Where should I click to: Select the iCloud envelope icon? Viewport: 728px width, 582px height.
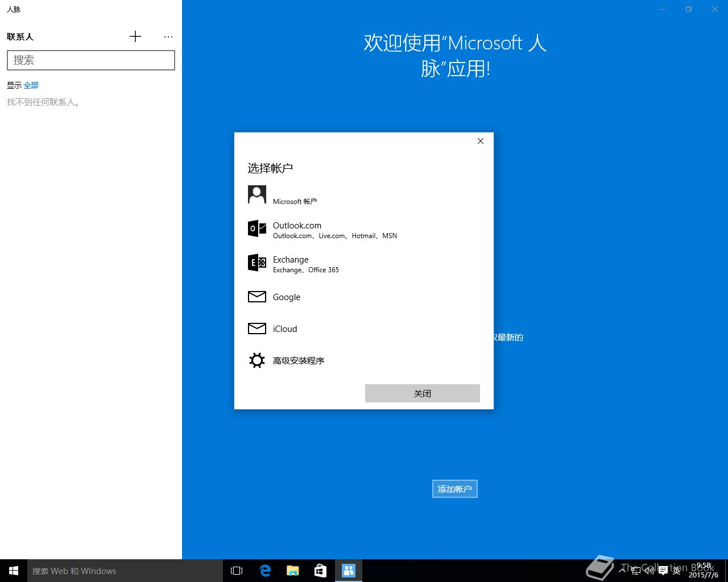257,329
